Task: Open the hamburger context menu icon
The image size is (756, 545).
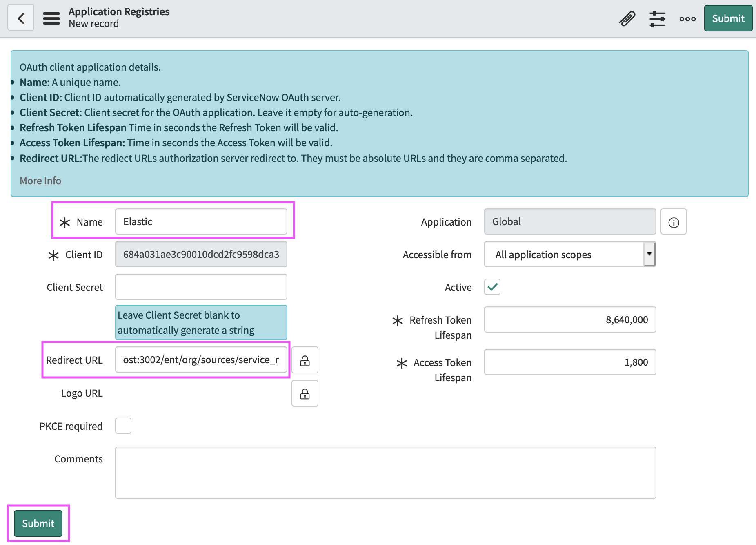Action: (51, 18)
